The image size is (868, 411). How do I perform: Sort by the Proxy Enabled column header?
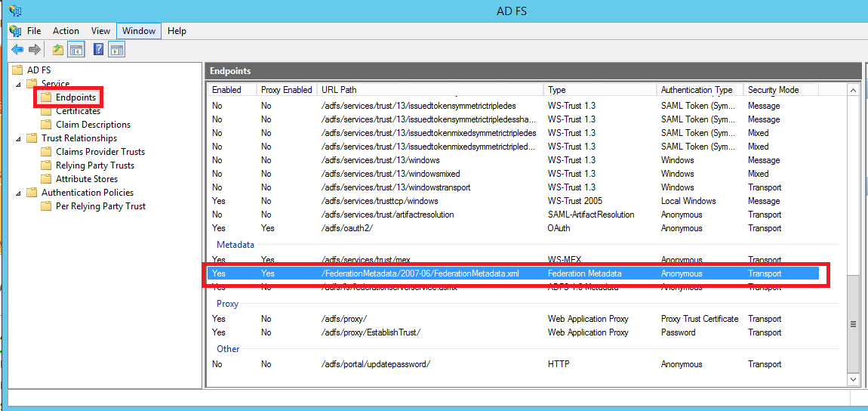click(x=287, y=90)
